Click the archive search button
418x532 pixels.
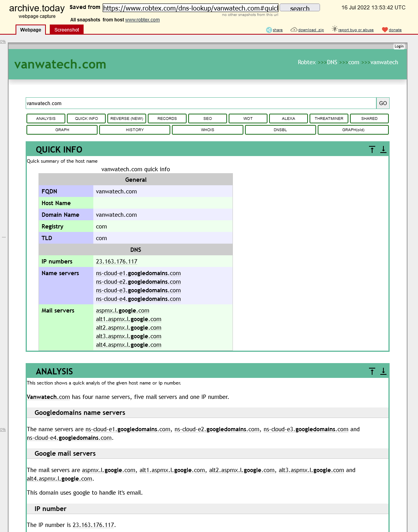[300, 8]
